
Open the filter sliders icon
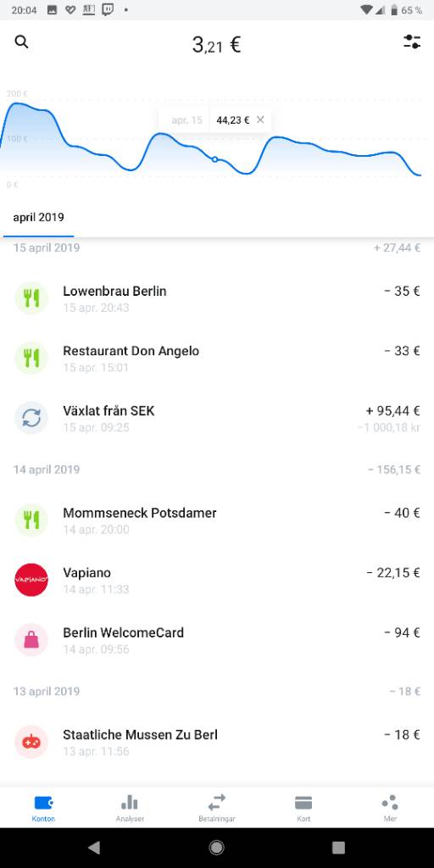(x=412, y=42)
